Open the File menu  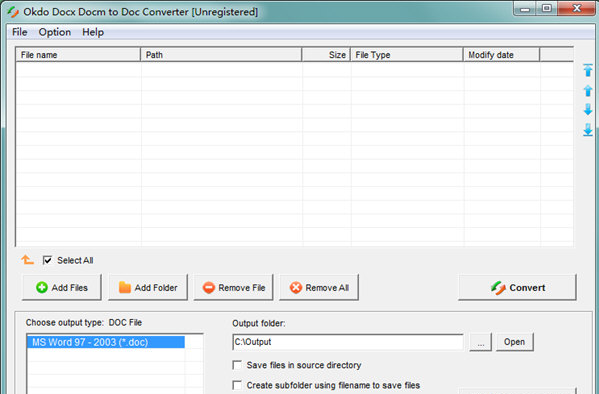pos(19,32)
